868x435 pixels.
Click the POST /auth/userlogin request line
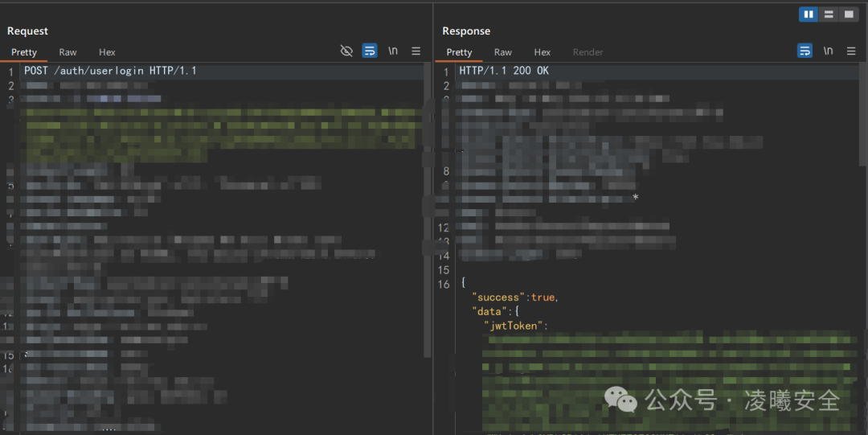110,71
